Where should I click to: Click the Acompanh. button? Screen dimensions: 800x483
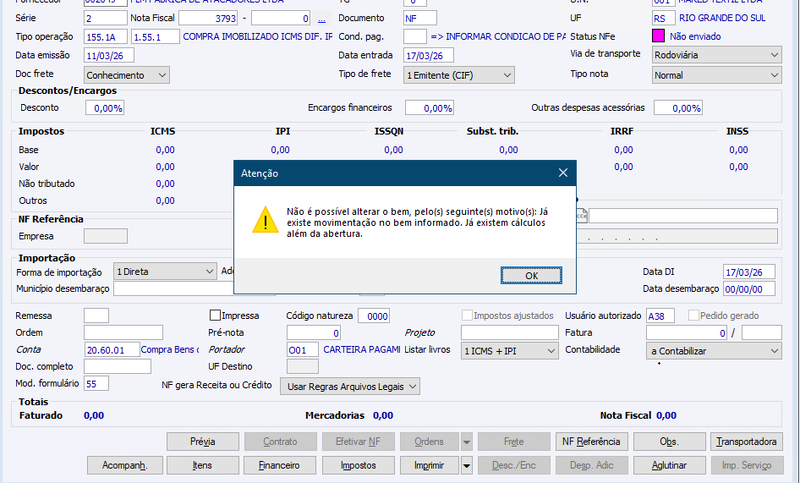click(x=125, y=465)
